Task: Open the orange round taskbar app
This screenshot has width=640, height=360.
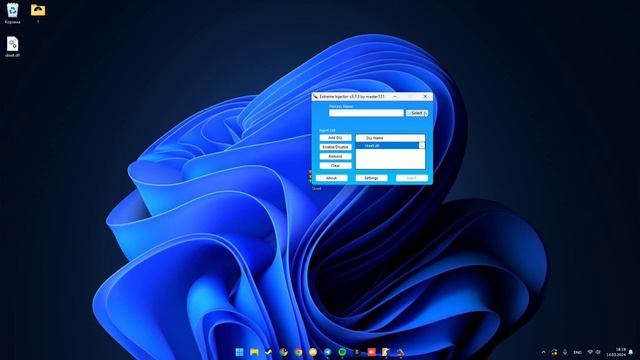Action: (x=313, y=352)
